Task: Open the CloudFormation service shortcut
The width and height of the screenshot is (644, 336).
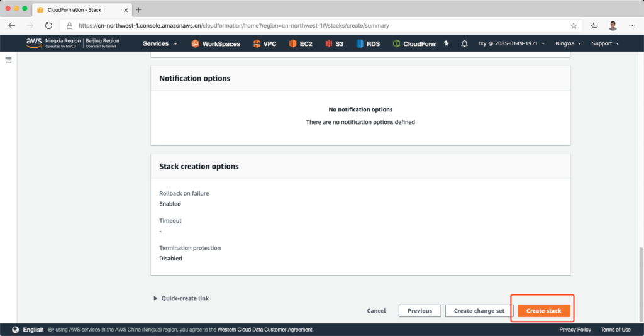Action: pyautogui.click(x=414, y=44)
